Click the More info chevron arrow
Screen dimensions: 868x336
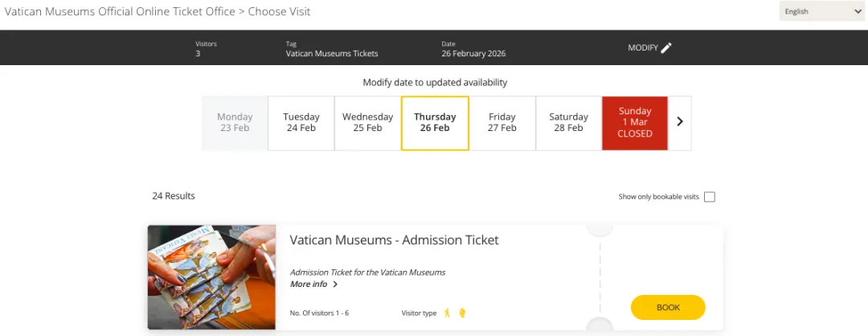pyautogui.click(x=335, y=285)
